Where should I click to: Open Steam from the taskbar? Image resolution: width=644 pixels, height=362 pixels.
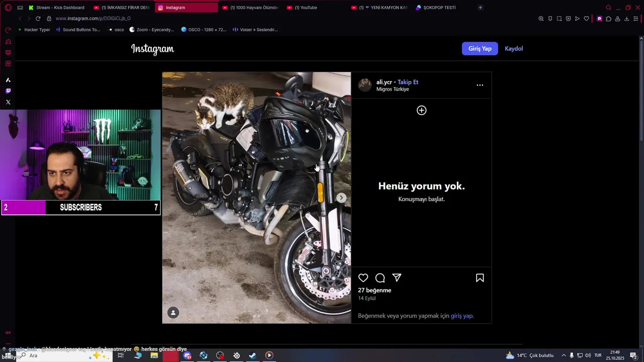click(x=253, y=355)
